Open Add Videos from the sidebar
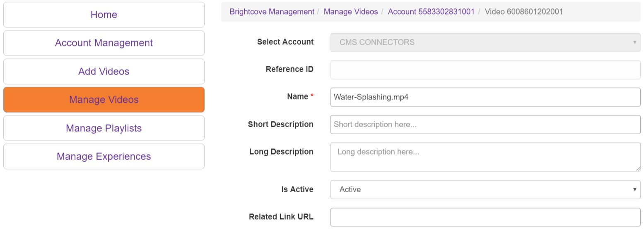Image resolution: width=644 pixels, height=230 pixels. 104,71
